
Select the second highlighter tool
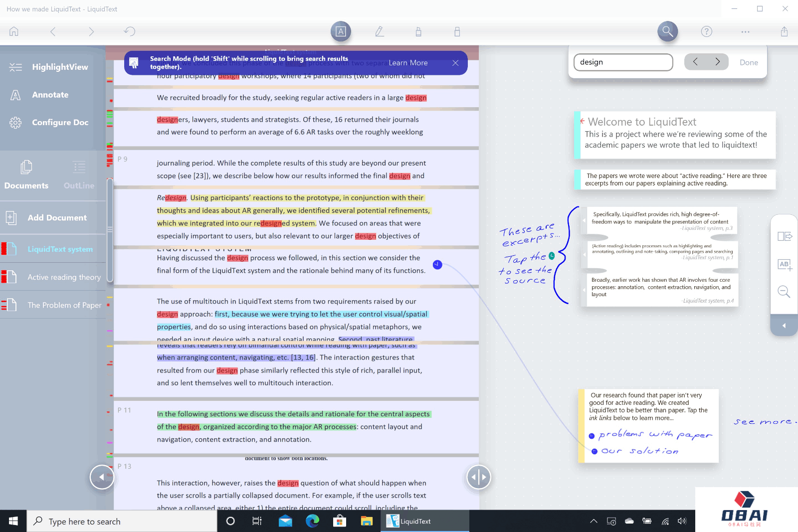pos(457,31)
